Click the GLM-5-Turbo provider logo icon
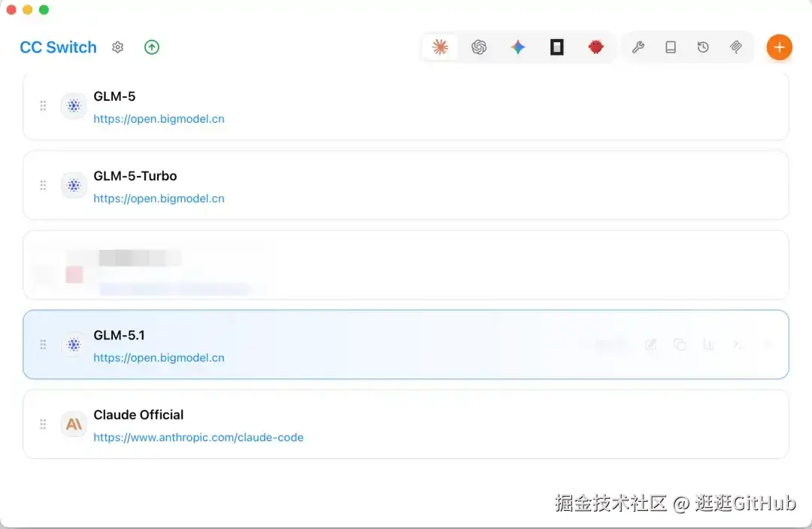Viewport: 812px width, 529px height. click(x=74, y=185)
